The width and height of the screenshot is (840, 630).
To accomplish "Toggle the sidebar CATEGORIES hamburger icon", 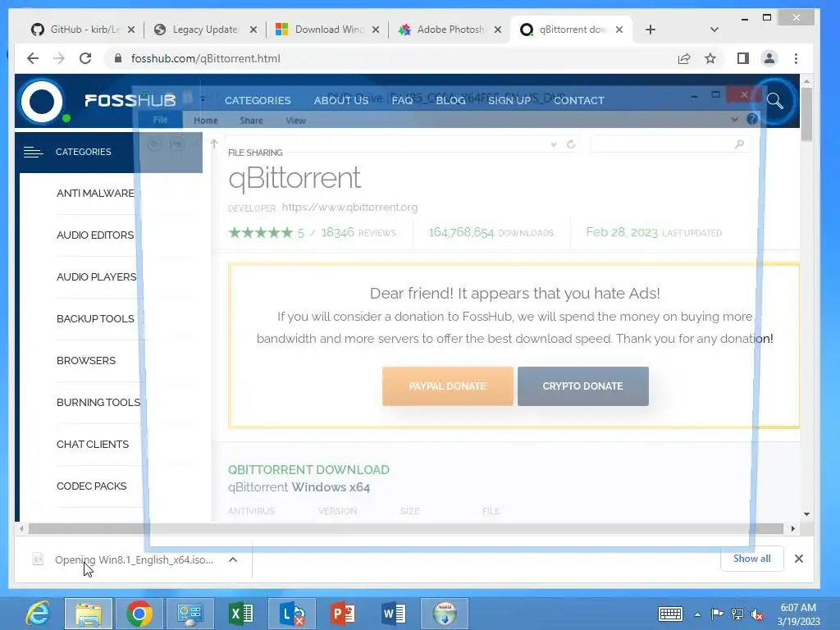I will click(x=33, y=152).
